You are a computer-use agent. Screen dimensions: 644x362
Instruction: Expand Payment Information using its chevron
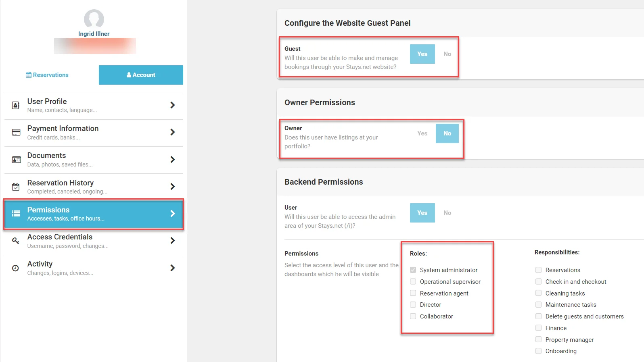click(173, 132)
